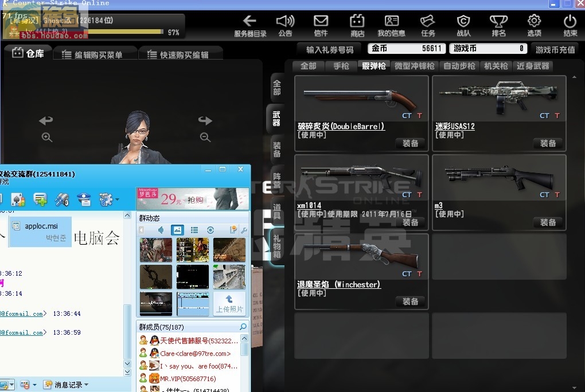
Task: Click 输入礼券号码 coupon code button
Action: tap(329, 49)
